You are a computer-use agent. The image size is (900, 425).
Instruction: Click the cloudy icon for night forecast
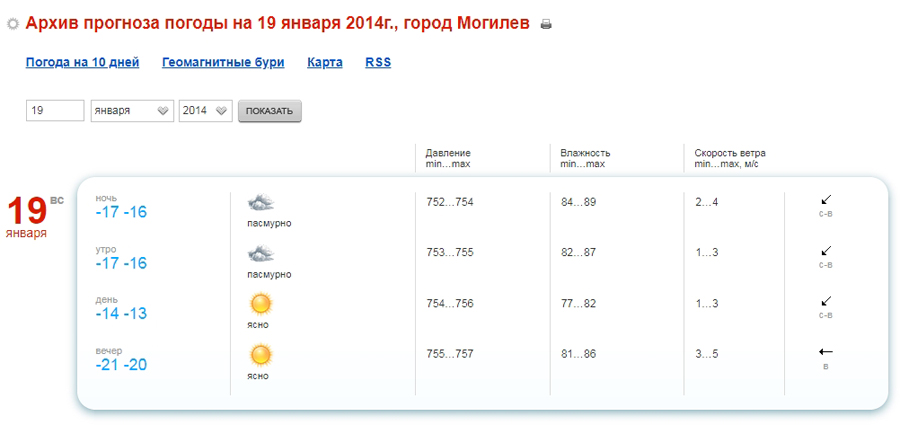pos(261,203)
